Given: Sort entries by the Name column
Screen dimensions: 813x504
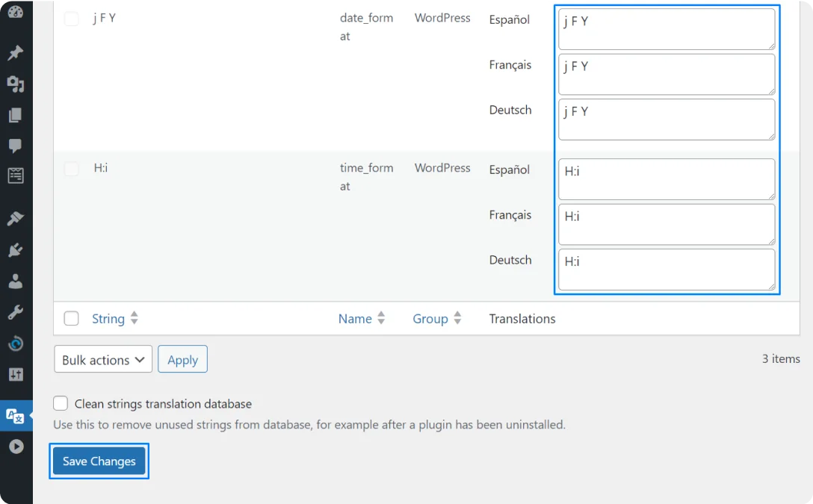Looking at the screenshot, I should click(x=354, y=319).
